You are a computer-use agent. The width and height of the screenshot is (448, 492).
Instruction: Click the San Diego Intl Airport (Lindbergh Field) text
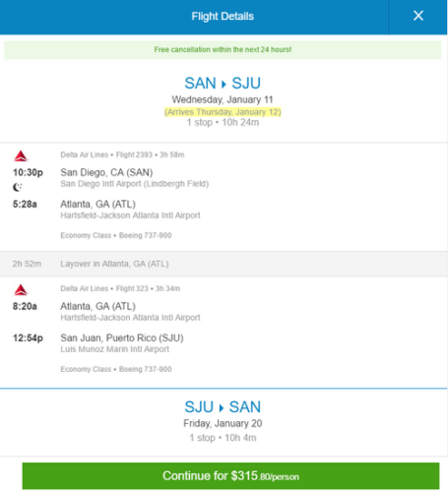(135, 184)
